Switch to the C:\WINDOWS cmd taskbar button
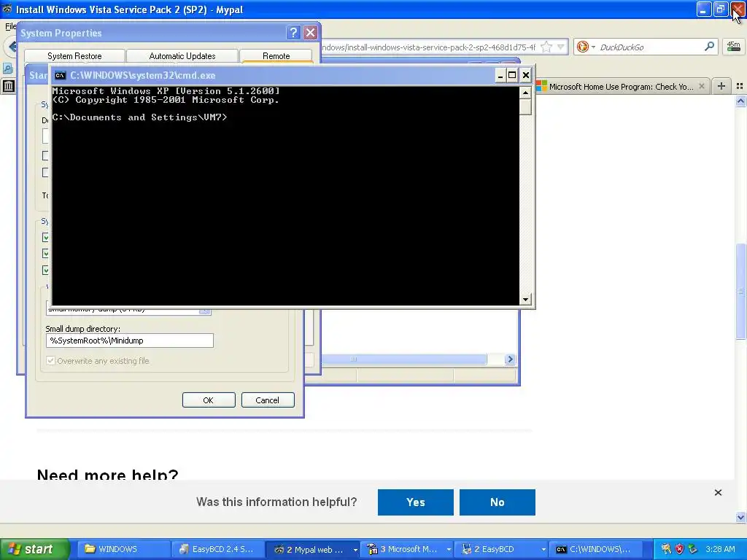The image size is (747, 560). 596,549
